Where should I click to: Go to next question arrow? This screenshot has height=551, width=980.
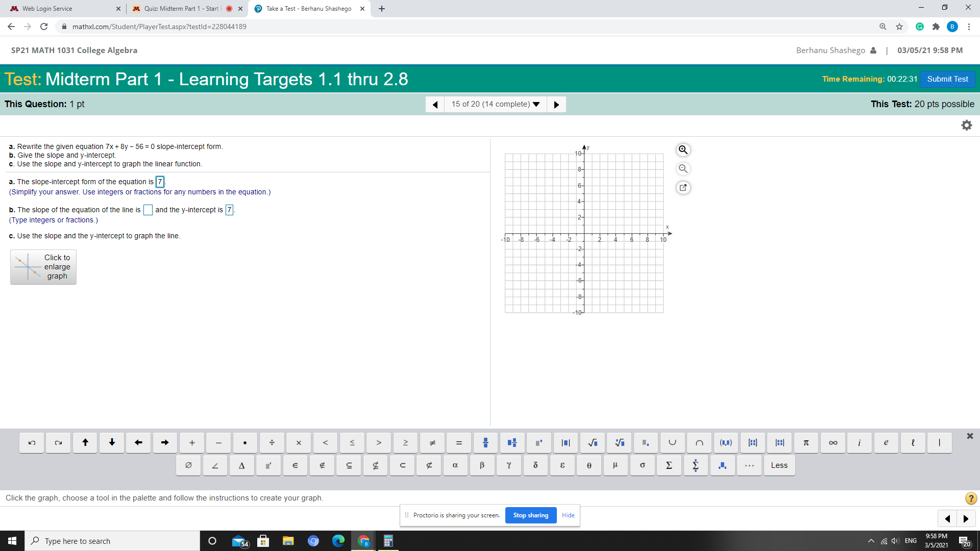[x=556, y=104]
